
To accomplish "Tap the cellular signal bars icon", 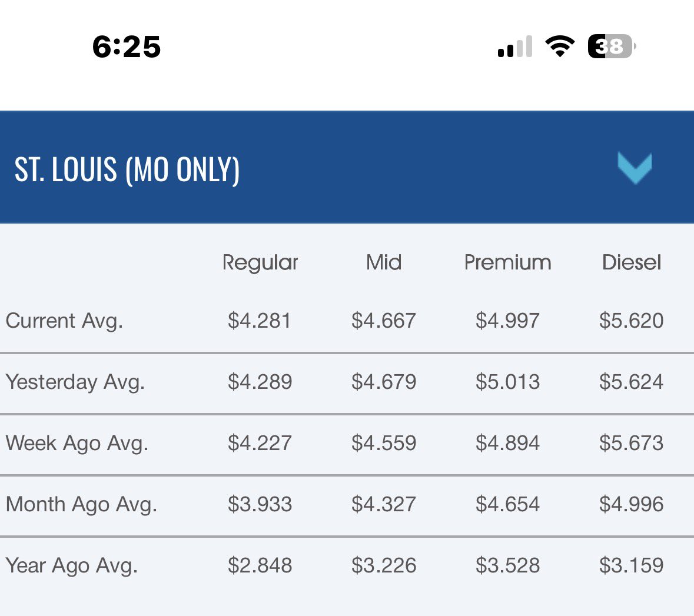I will (514, 46).
